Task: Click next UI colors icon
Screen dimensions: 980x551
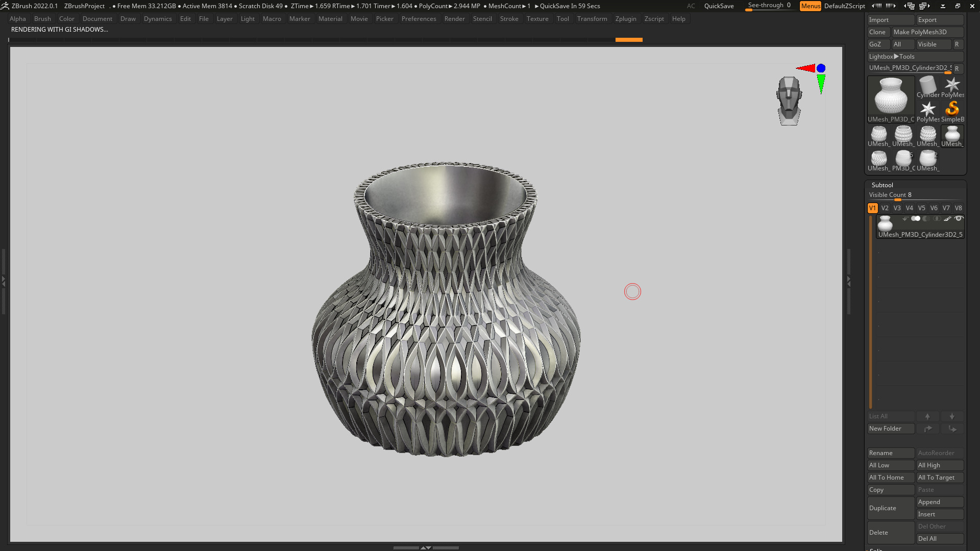Action: pyautogui.click(x=891, y=6)
